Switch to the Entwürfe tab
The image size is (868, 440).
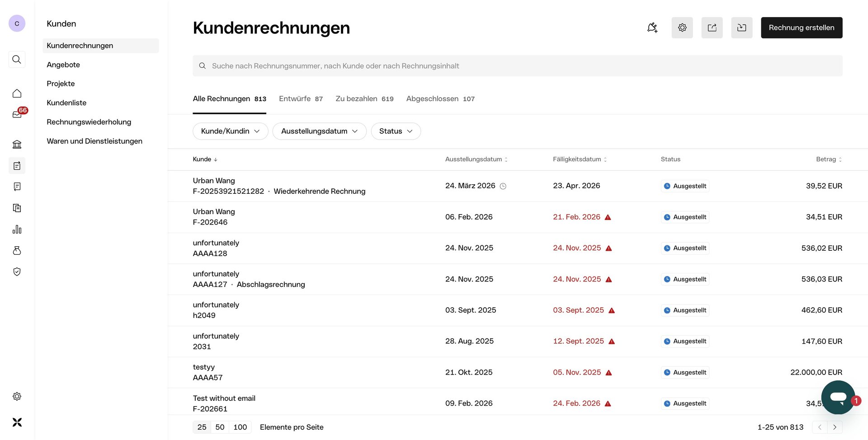click(301, 99)
